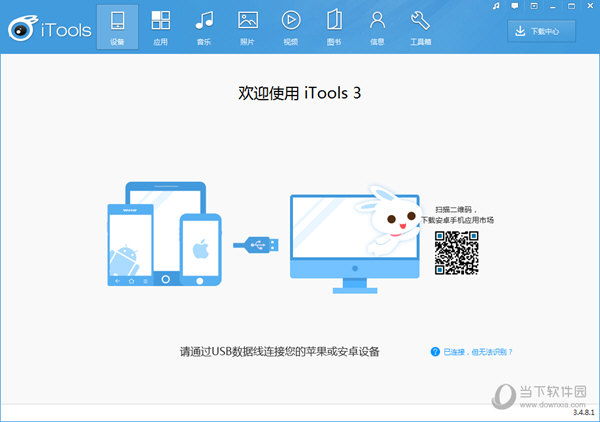Viewport: 600px width, 422px height.
Task: Maximize the iTools window
Action: (572, 6)
